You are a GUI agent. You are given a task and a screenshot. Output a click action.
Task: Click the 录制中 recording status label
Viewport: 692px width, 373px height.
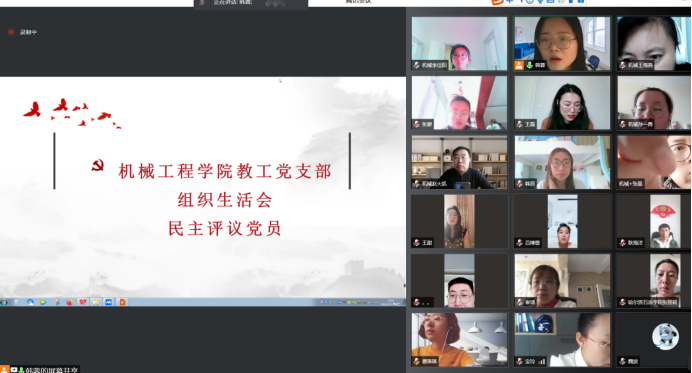click(28, 32)
